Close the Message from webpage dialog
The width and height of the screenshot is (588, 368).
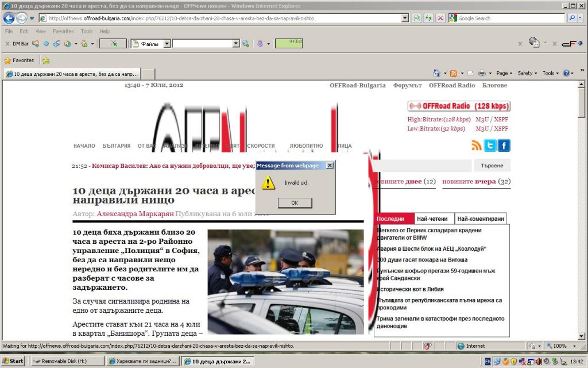tap(330, 165)
